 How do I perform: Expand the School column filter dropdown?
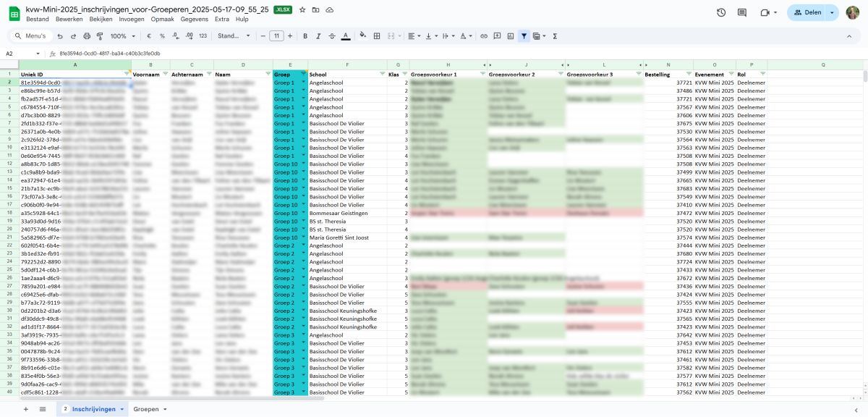(x=383, y=74)
